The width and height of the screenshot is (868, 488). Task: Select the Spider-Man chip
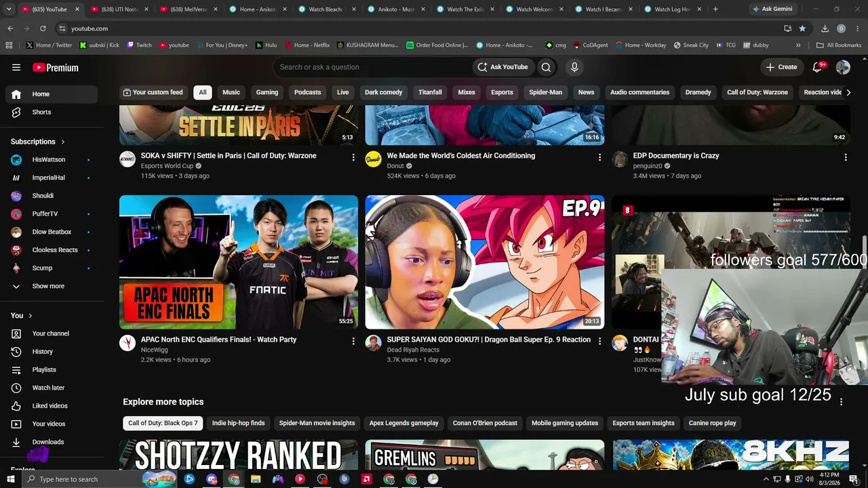pos(546,92)
